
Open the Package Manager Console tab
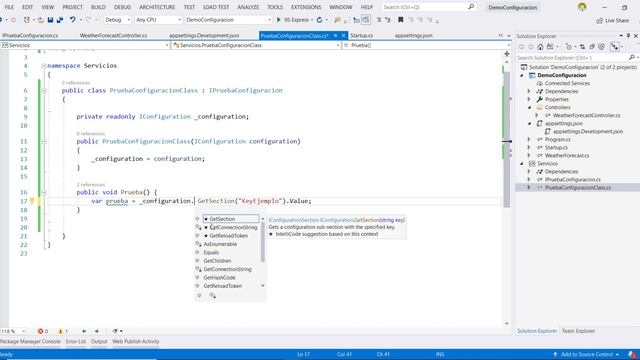tap(30, 342)
